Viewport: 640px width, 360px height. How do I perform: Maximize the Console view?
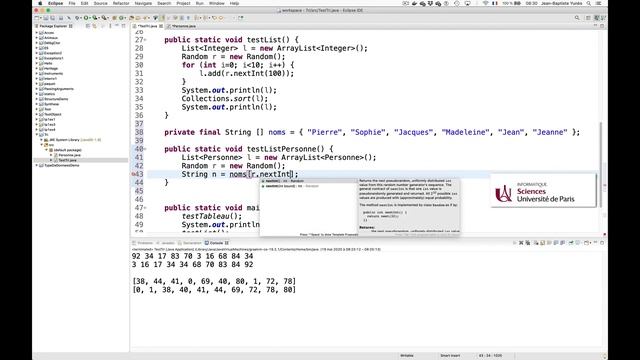click(602, 243)
